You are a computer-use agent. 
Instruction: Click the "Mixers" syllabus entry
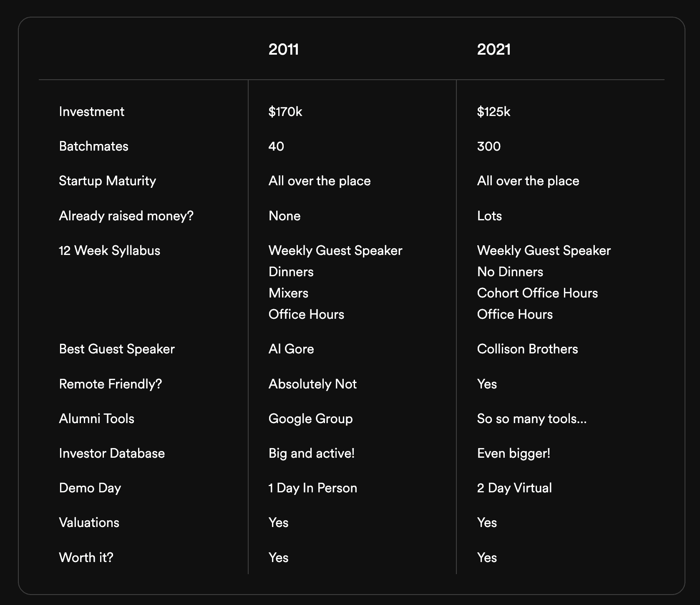288,293
